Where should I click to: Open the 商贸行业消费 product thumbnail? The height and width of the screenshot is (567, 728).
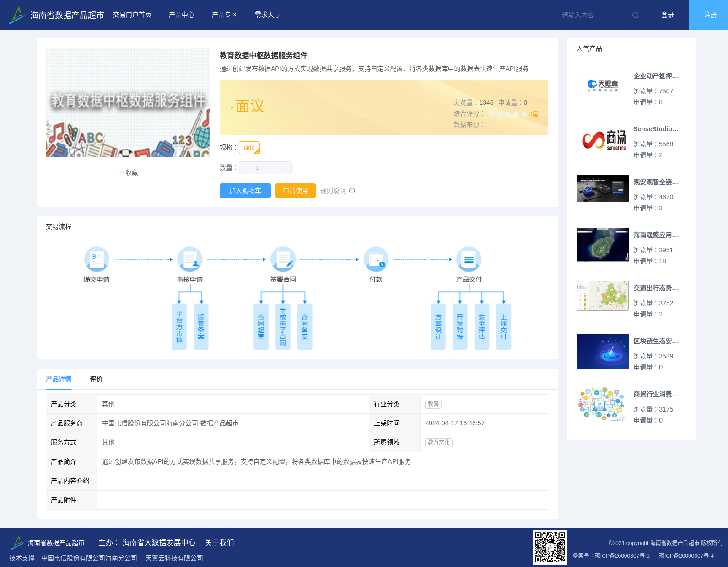pos(603,404)
